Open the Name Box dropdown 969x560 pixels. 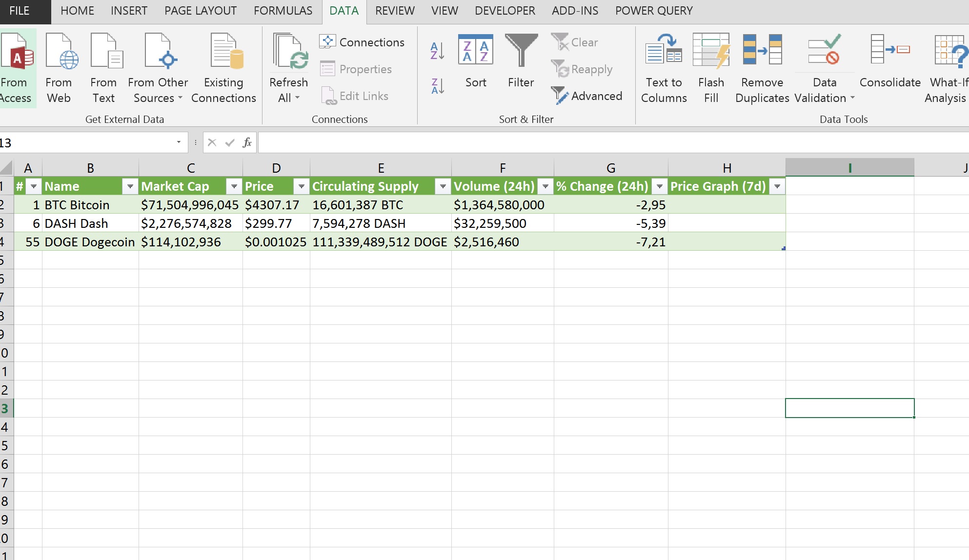pyautogui.click(x=179, y=142)
